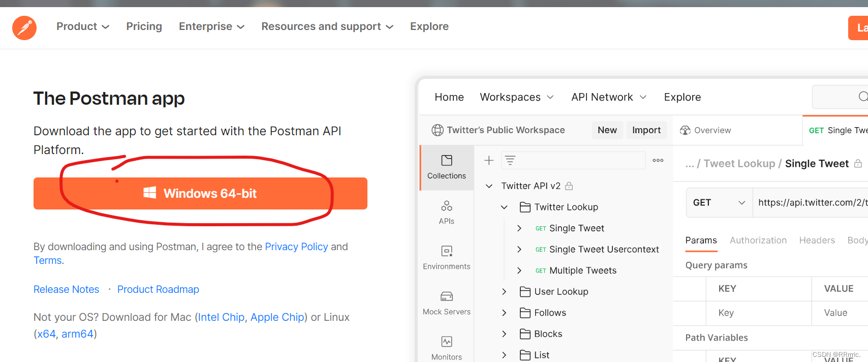Switch to the Authorization tab

tap(758, 240)
